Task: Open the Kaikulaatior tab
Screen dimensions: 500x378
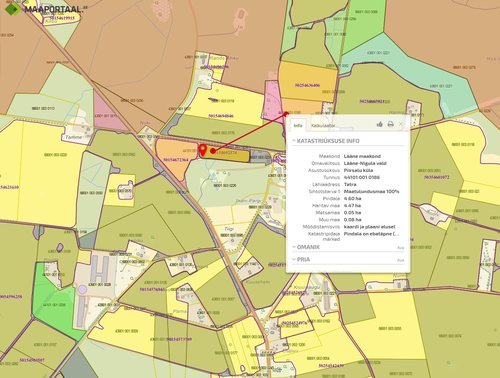Action: (323, 126)
